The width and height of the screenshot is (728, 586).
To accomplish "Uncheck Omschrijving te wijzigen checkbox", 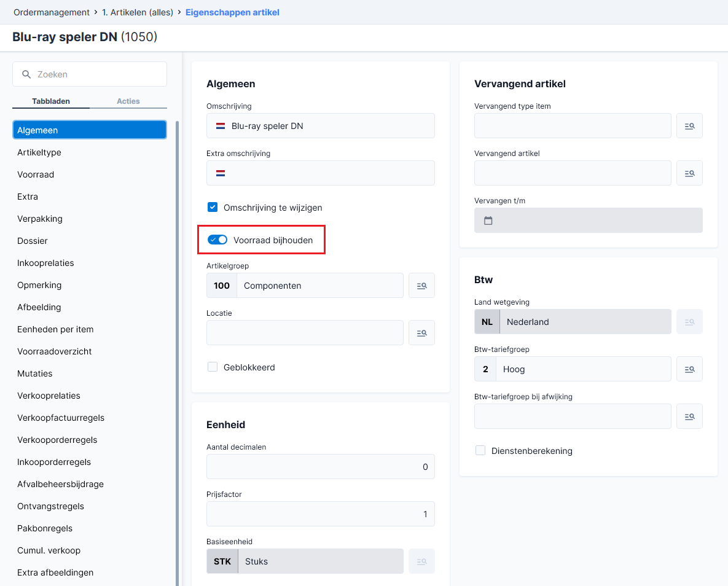I will click(x=213, y=207).
